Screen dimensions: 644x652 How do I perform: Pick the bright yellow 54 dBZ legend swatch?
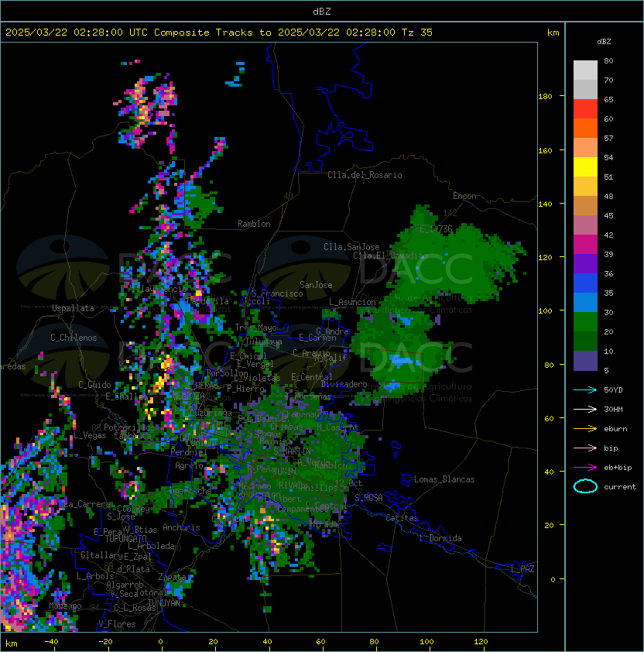tap(585, 167)
